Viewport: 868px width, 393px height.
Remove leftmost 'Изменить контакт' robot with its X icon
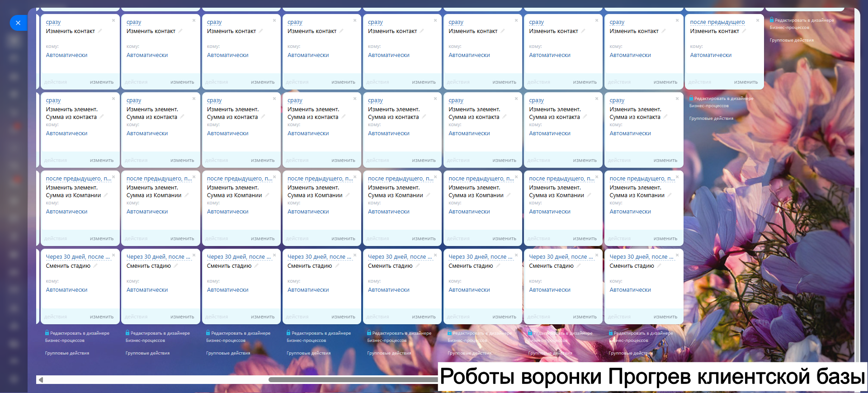pyautogui.click(x=113, y=20)
